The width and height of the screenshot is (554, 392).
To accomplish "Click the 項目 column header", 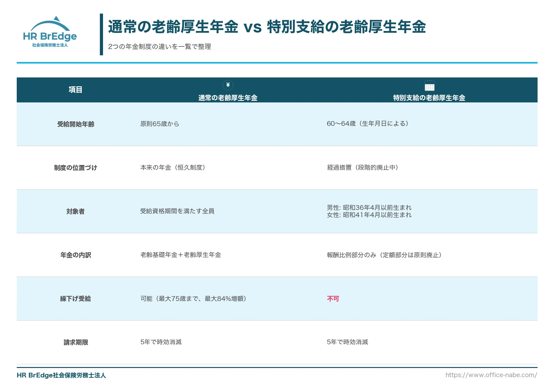I will click(76, 90).
